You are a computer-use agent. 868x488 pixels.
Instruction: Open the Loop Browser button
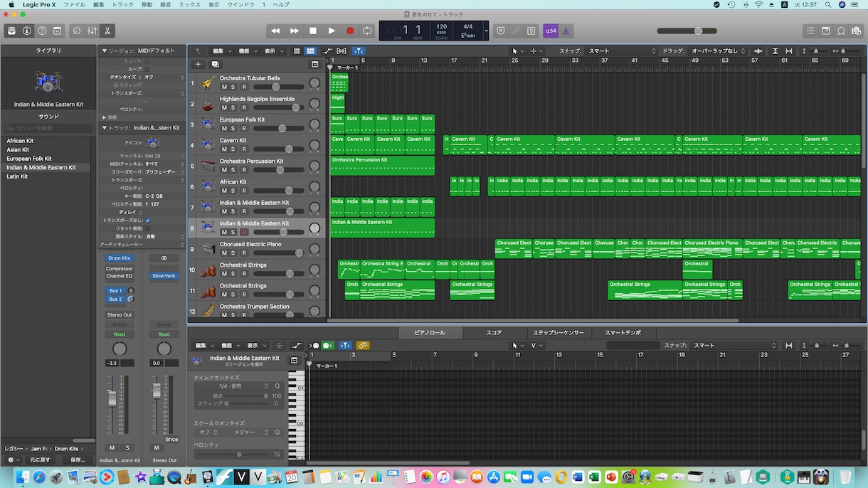(841, 31)
